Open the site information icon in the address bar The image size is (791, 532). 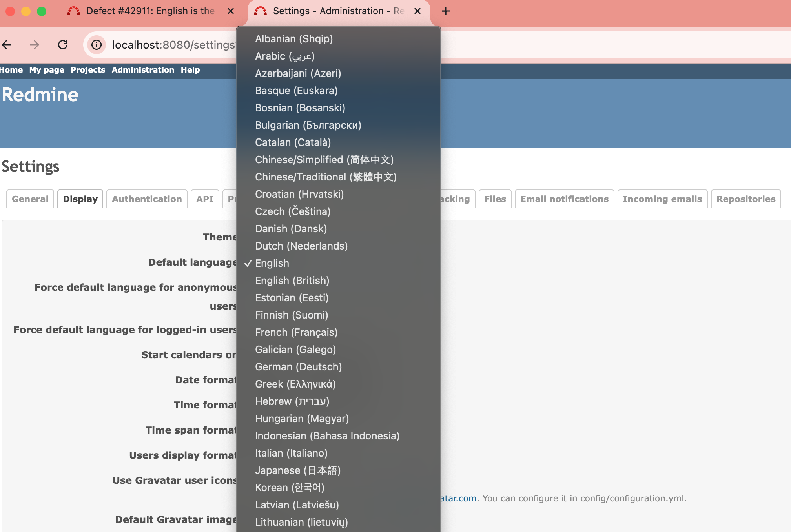[97, 45]
